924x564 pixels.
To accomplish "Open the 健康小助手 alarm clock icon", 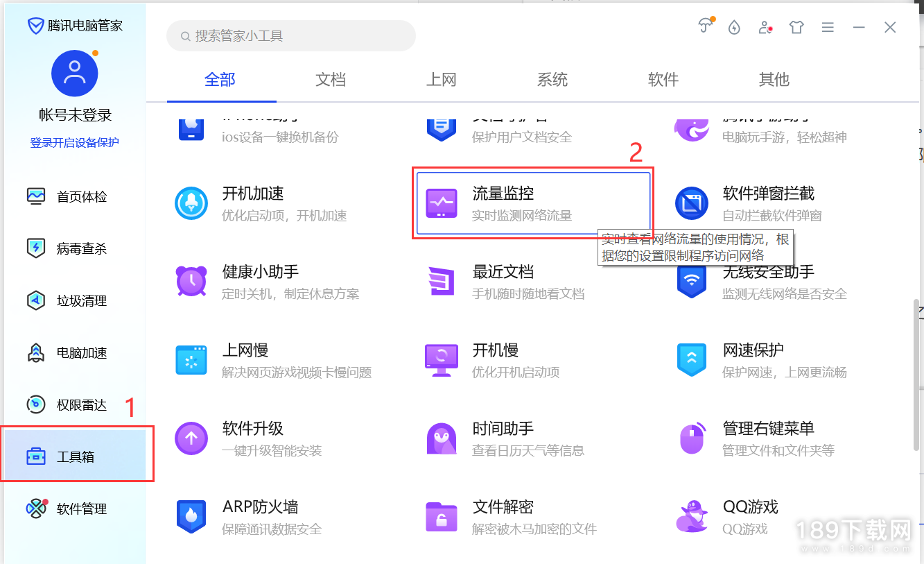I will pos(192,281).
